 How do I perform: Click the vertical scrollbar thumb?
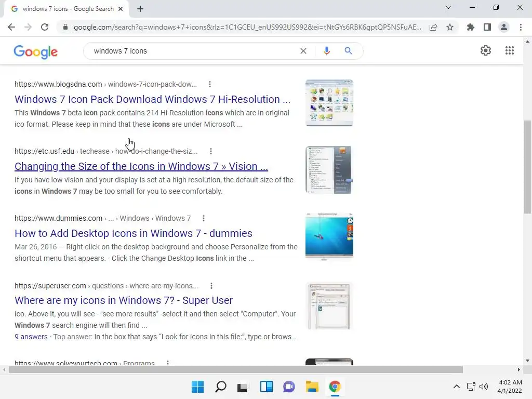527,167
